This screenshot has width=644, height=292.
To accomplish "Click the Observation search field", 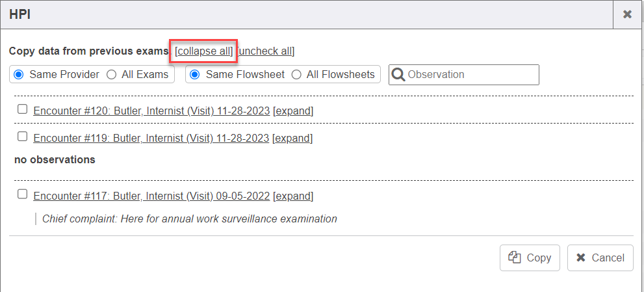I will click(x=471, y=74).
